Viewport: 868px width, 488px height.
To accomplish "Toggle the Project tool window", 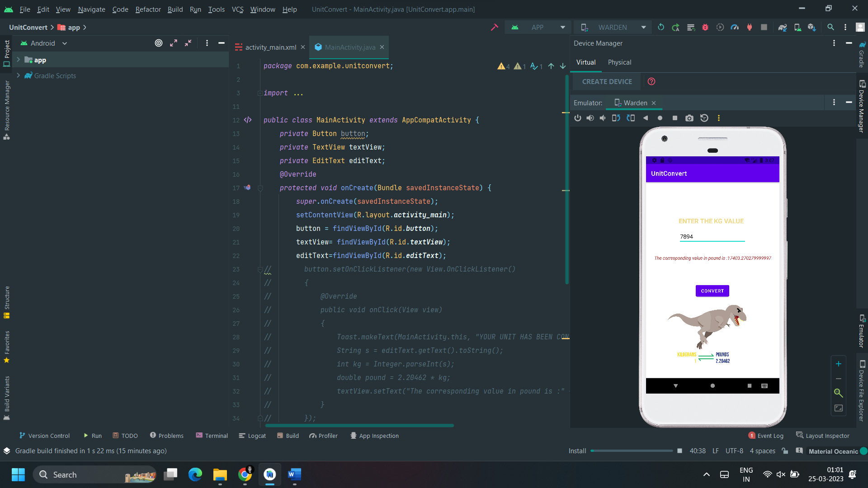I will (7, 53).
